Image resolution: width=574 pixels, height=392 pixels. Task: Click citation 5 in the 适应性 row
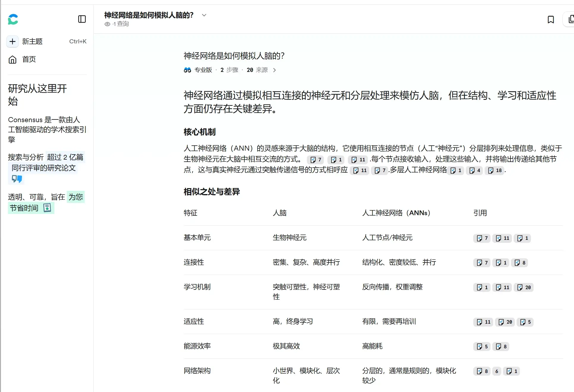click(526, 322)
